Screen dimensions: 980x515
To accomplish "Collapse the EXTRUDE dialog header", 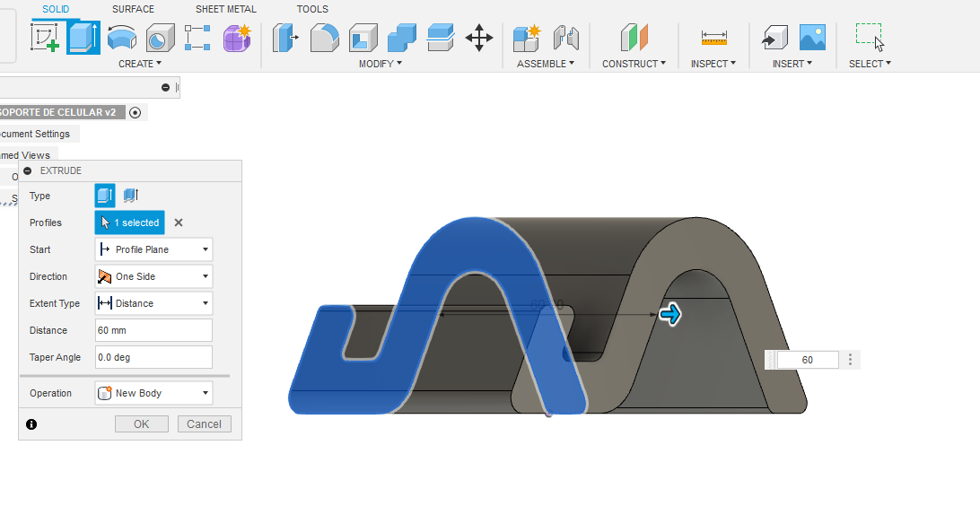I will point(28,170).
